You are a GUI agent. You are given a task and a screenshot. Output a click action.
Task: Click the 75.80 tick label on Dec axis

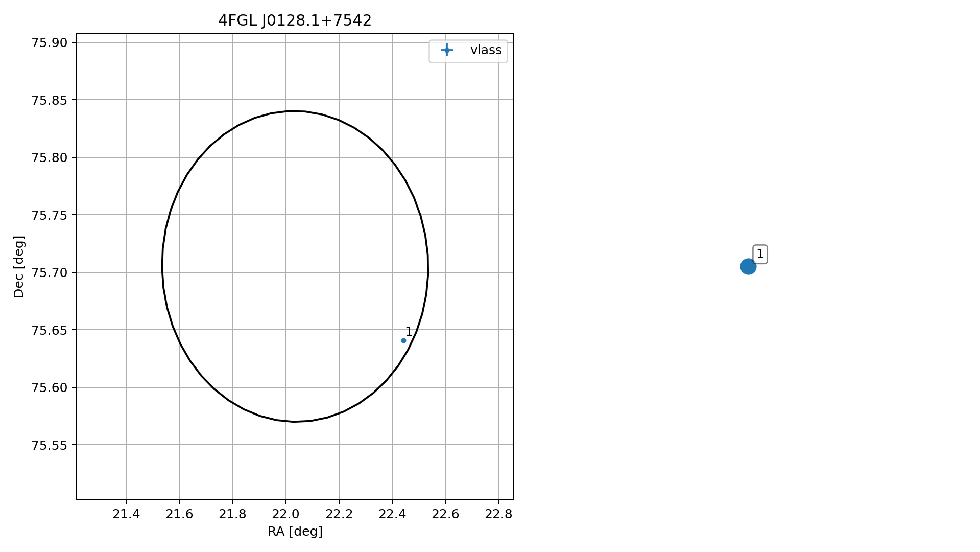[50, 157]
